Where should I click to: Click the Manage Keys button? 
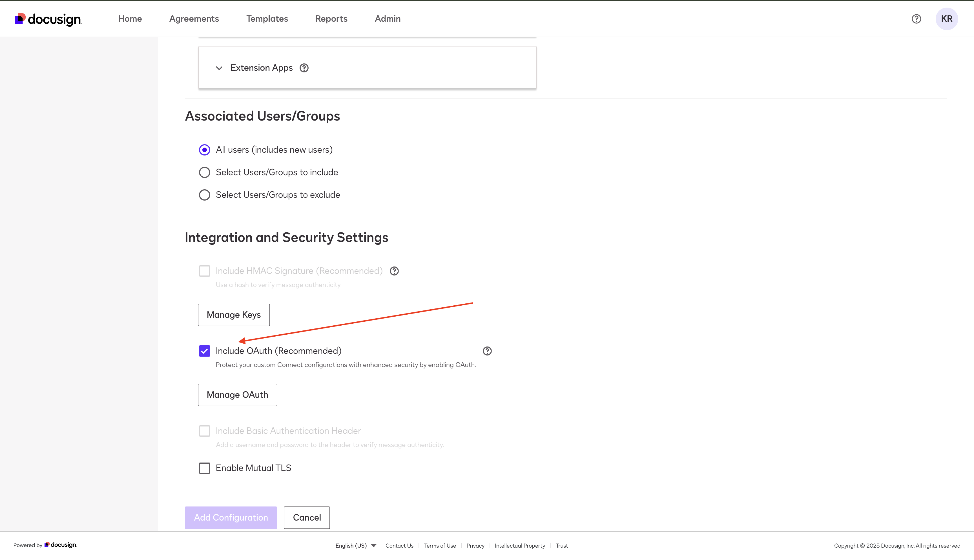(234, 315)
